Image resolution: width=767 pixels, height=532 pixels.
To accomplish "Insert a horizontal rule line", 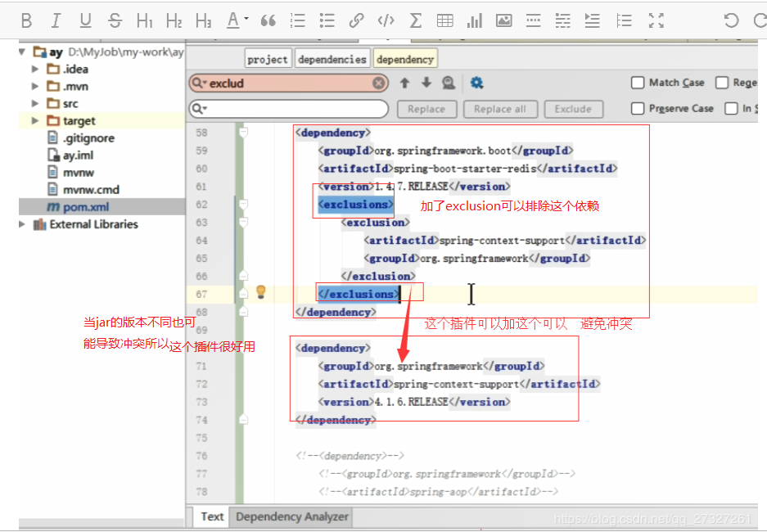I will (x=533, y=20).
